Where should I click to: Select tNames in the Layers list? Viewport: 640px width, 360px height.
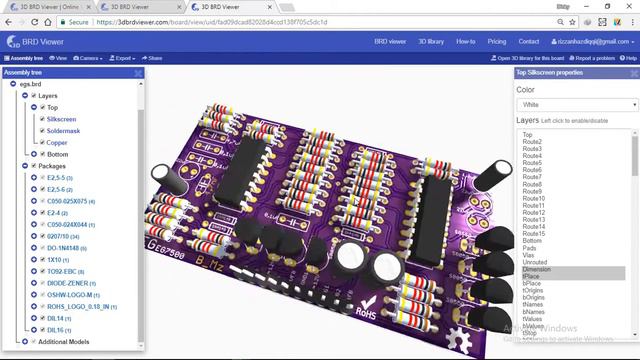[x=533, y=304]
